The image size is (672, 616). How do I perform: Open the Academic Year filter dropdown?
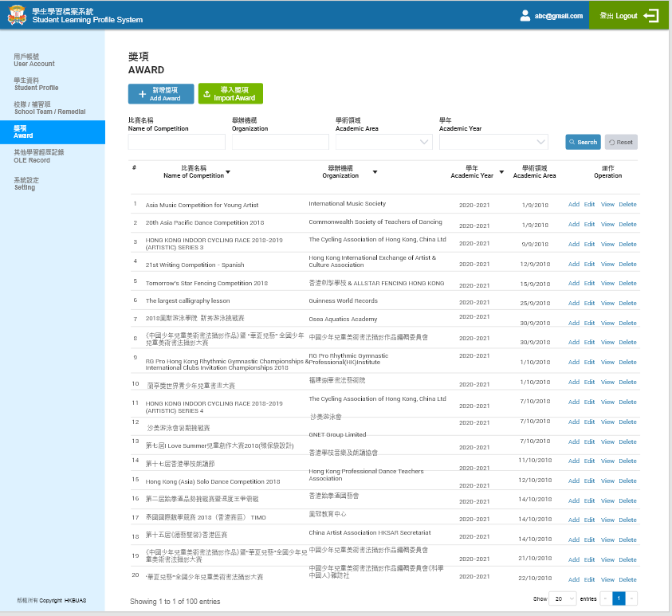(x=540, y=142)
